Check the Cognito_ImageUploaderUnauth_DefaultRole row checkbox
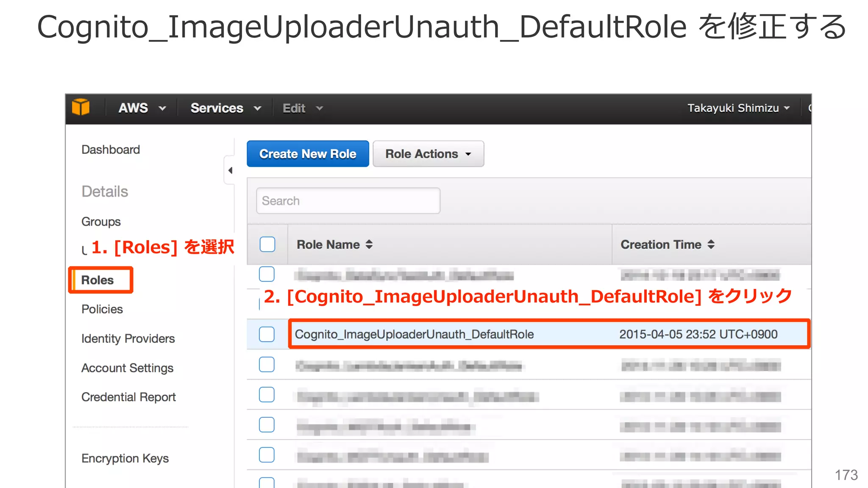 click(267, 334)
